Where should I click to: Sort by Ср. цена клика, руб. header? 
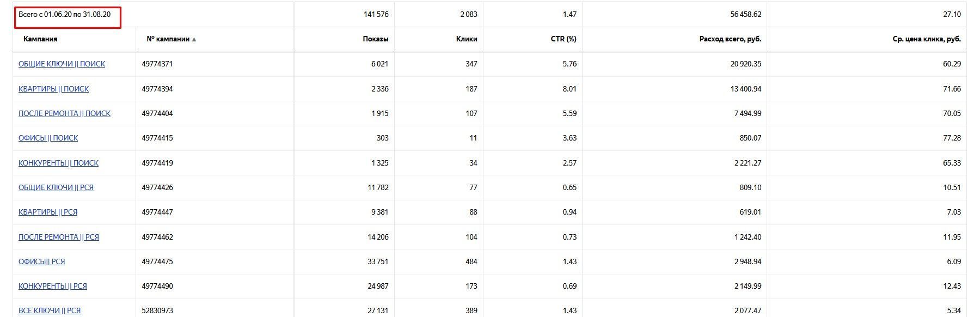(927, 39)
